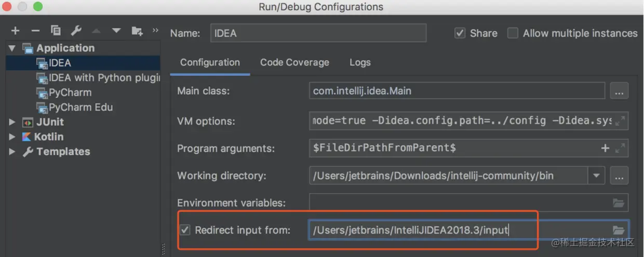Screen dimensions: 644x257
Task: Select the Application tree label
Action: (x=65, y=48)
